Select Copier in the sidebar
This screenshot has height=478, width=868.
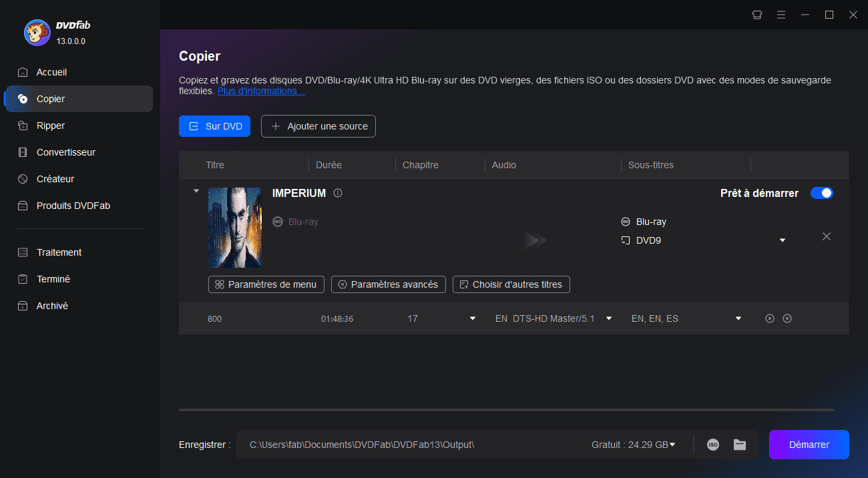point(79,99)
